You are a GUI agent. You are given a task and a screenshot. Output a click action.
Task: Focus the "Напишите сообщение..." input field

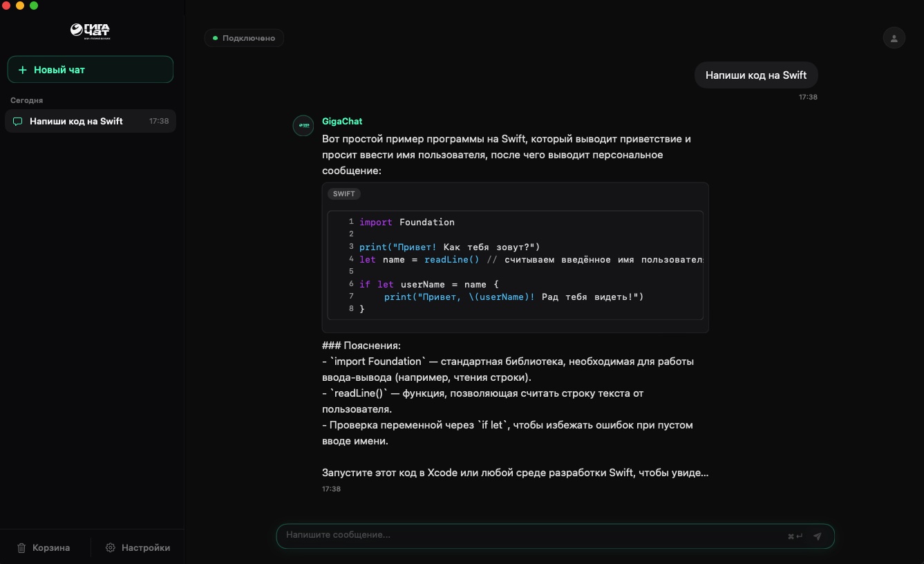pos(556,536)
